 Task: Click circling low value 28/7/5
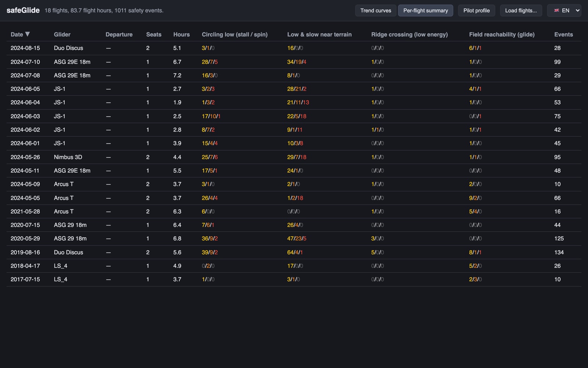pyautogui.click(x=210, y=62)
